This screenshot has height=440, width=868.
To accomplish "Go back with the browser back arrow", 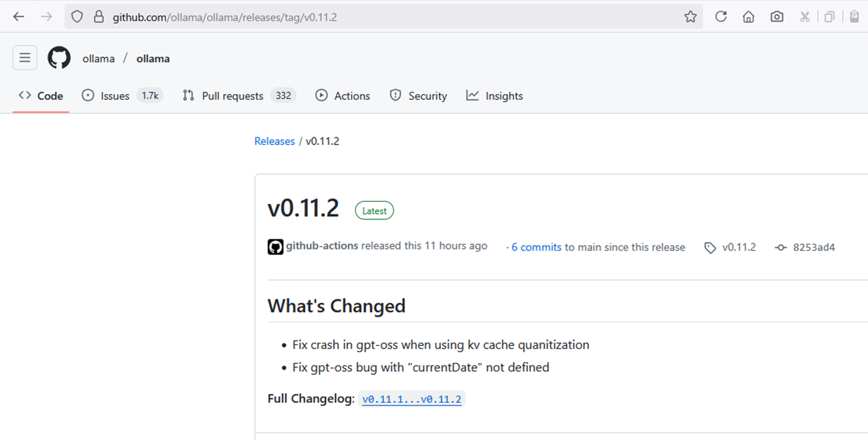I will point(19,16).
